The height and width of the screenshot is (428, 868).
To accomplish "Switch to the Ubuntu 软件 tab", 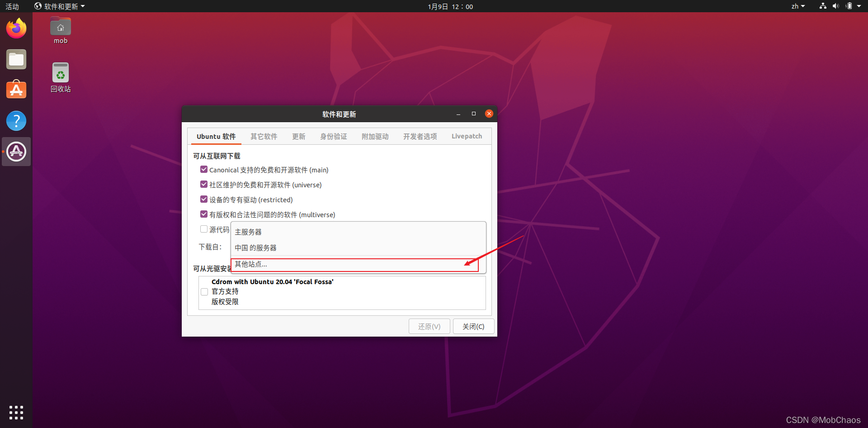I will click(216, 136).
